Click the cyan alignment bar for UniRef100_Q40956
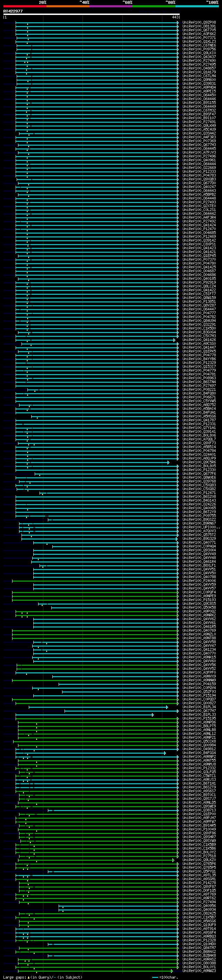The width and height of the screenshot is (222, 980). [x=119, y=906]
